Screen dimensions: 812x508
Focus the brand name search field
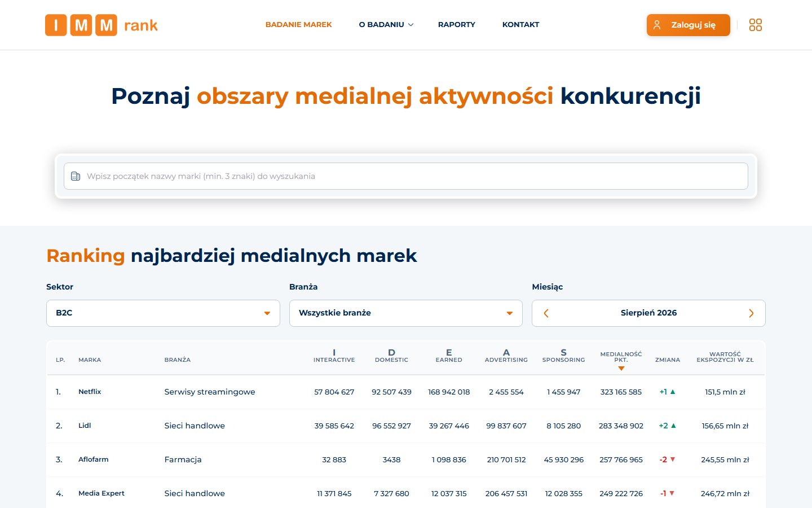[x=406, y=176]
